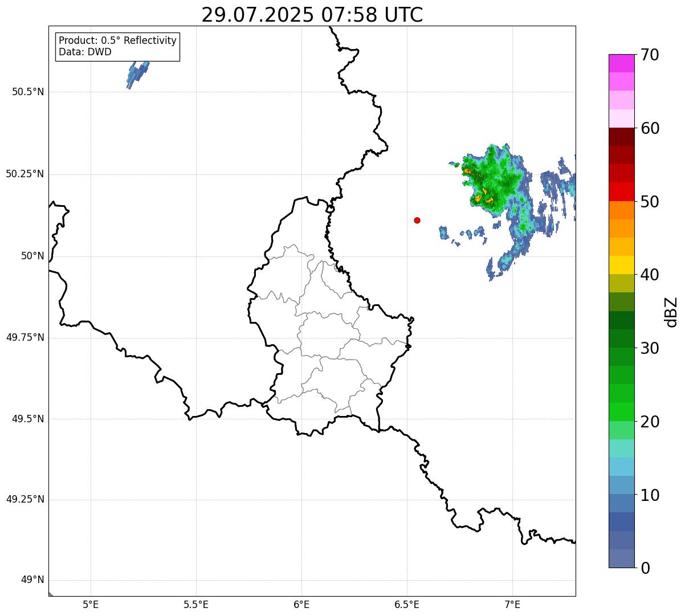Select the 50.5°N latitude label
Viewport: 685px width, 616px height.
point(28,92)
